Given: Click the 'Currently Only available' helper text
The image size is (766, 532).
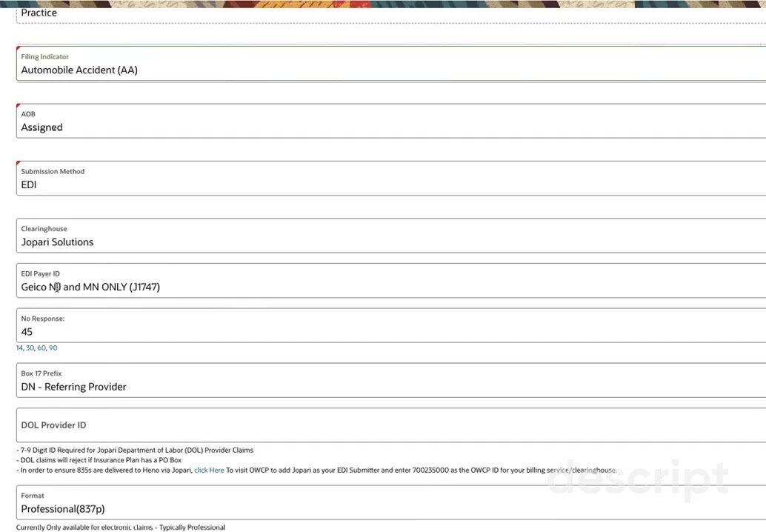Looking at the screenshot, I should (x=122, y=528).
